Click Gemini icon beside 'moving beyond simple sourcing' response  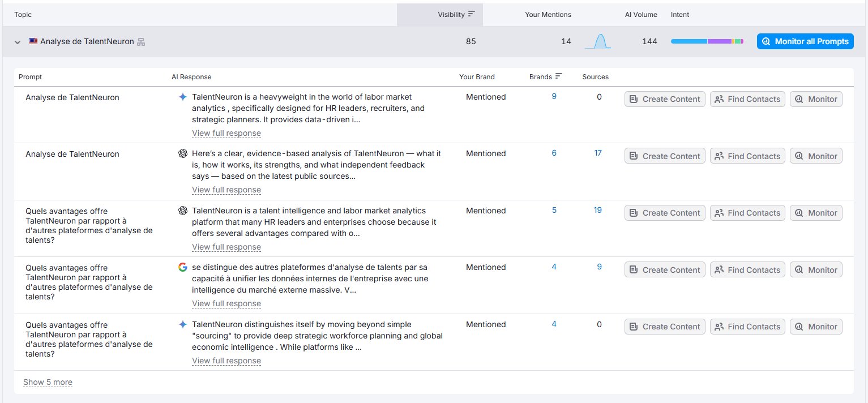click(x=182, y=324)
